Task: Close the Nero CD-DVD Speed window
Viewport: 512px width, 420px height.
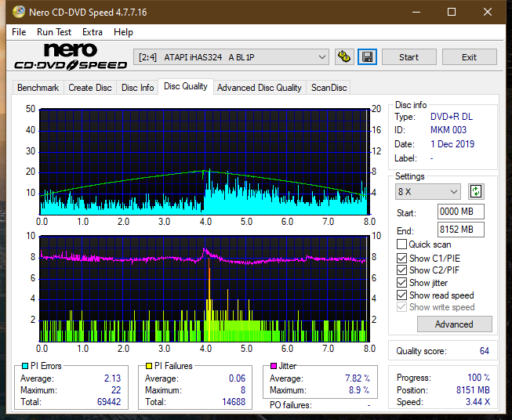Action: tap(488, 12)
